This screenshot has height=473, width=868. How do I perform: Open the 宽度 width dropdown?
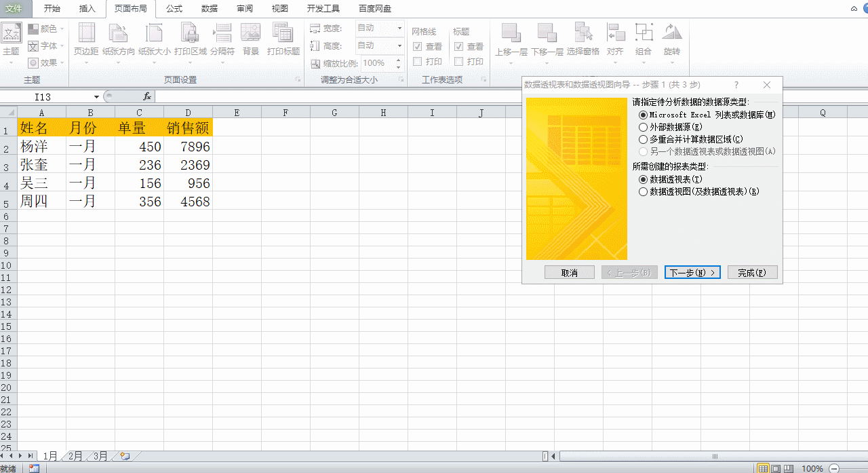point(399,29)
